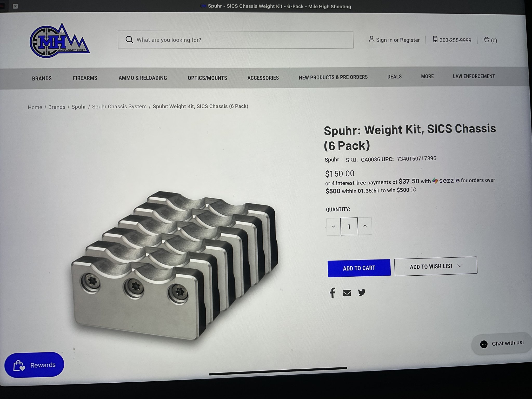The width and height of the screenshot is (532, 399).
Task: Open the More menu
Action: pos(427,76)
